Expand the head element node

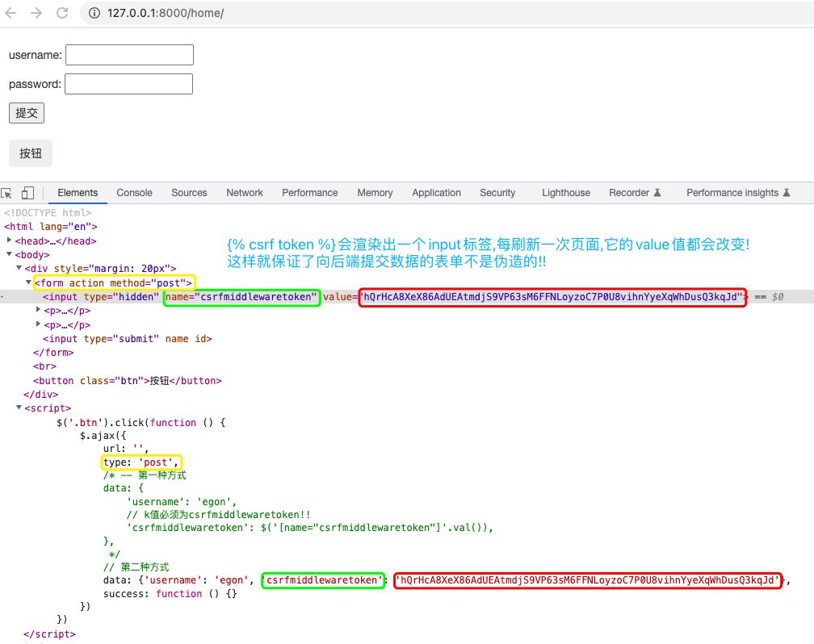pos(10,240)
